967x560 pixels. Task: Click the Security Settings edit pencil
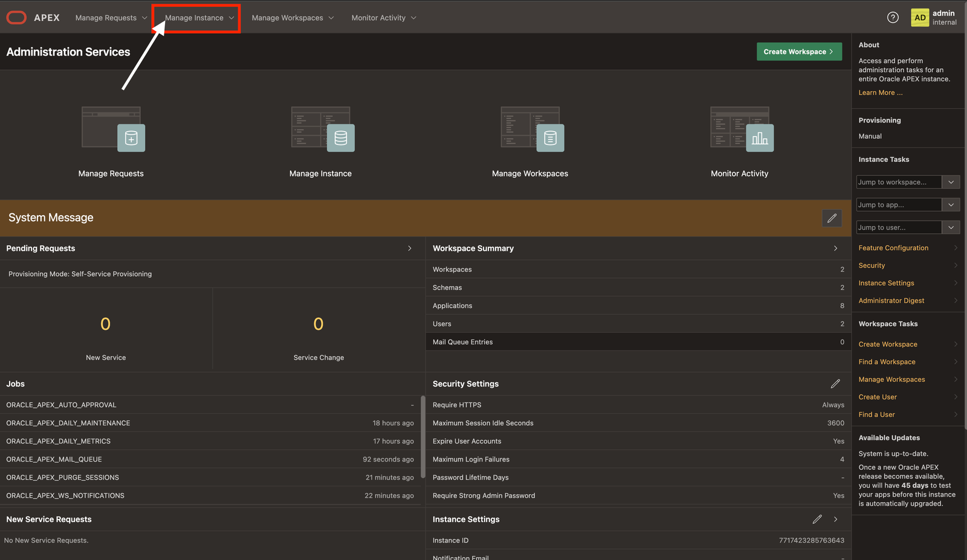835,384
